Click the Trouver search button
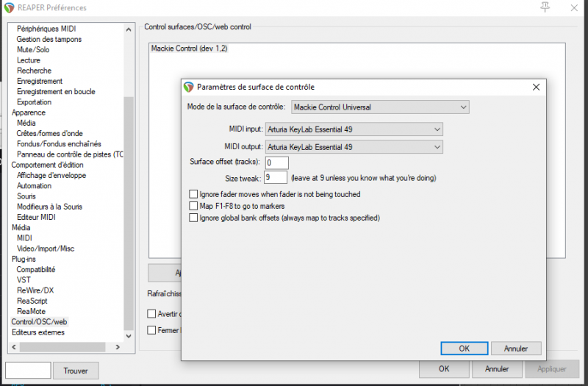The width and height of the screenshot is (588, 386). pyautogui.click(x=76, y=371)
